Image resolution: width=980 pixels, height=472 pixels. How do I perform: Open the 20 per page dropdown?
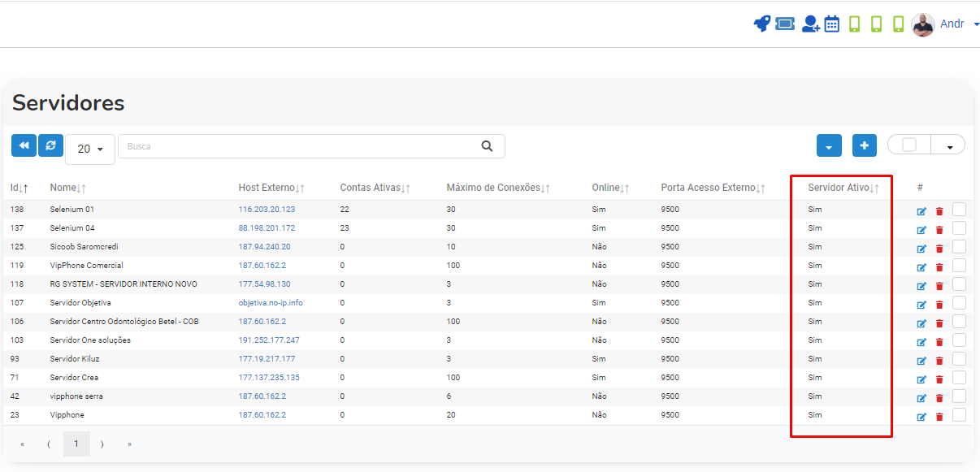pyautogui.click(x=90, y=149)
